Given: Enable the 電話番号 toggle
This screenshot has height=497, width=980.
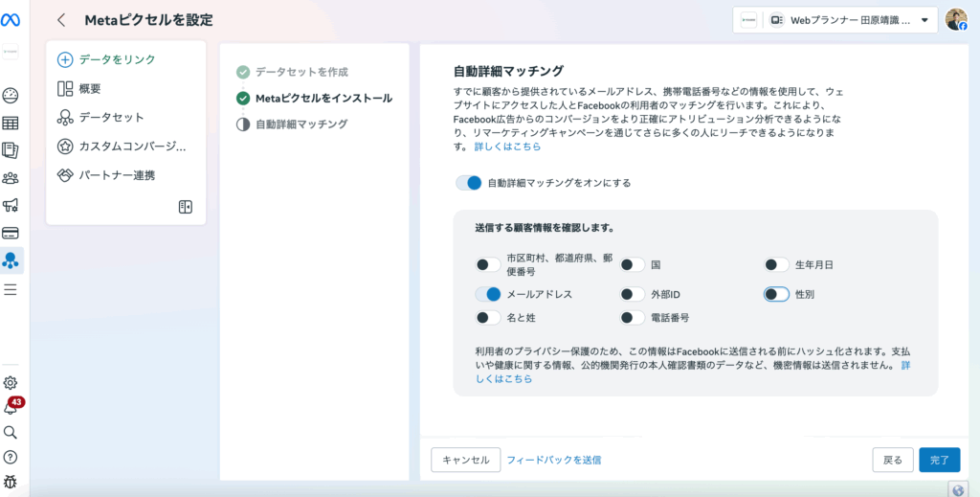Looking at the screenshot, I should 633,318.
